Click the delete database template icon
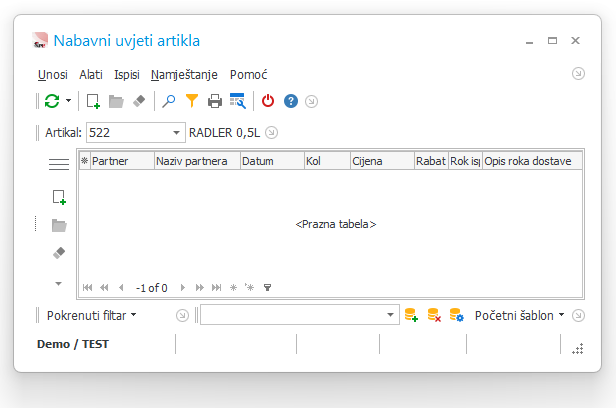 coord(434,315)
